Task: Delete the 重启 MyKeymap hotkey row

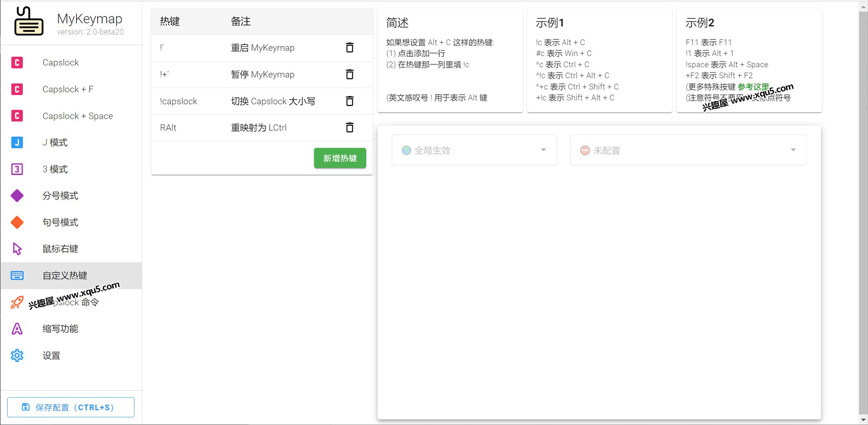Action: click(x=349, y=48)
